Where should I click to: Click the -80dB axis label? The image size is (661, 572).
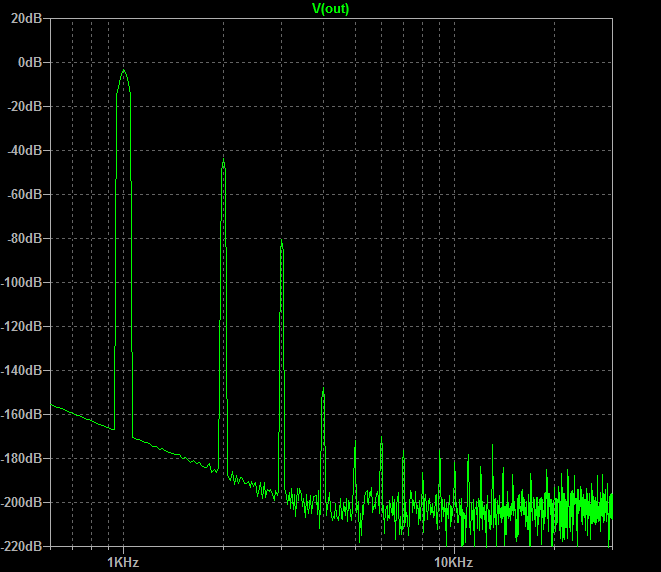(25, 239)
